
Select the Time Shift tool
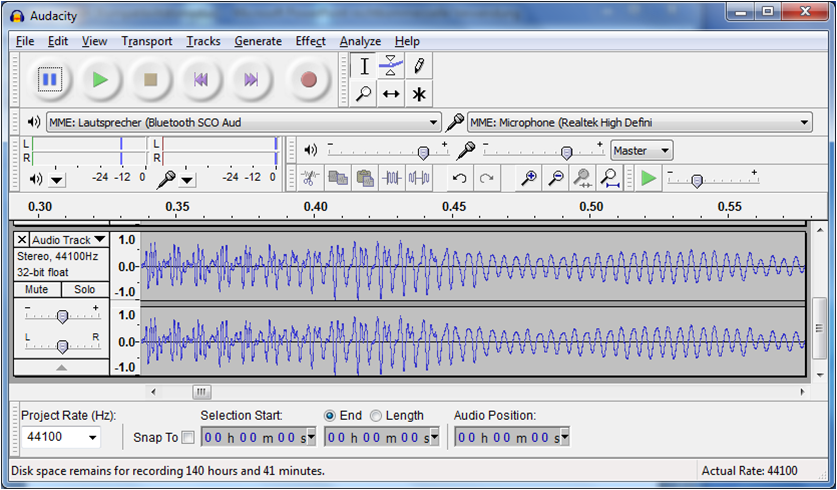(x=391, y=94)
